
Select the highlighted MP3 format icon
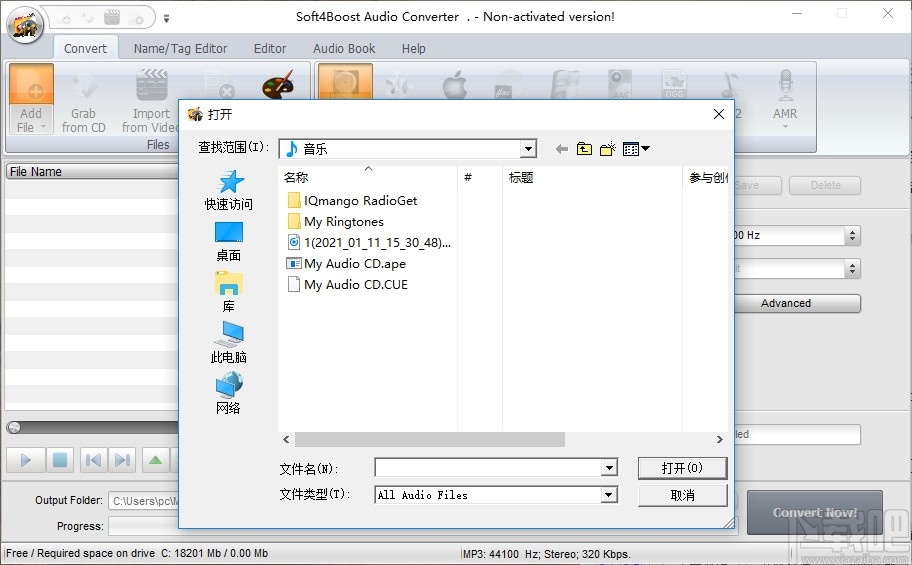(345, 82)
